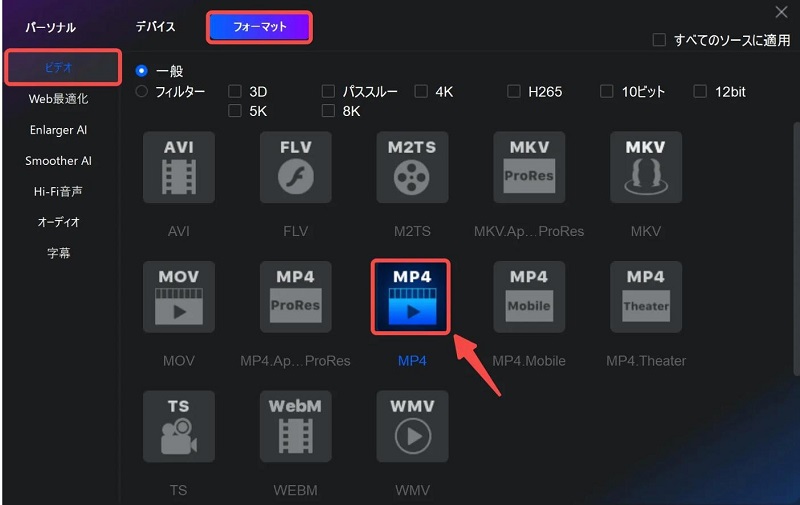800x505 pixels.
Task: Select the AVI format icon
Action: tap(179, 167)
